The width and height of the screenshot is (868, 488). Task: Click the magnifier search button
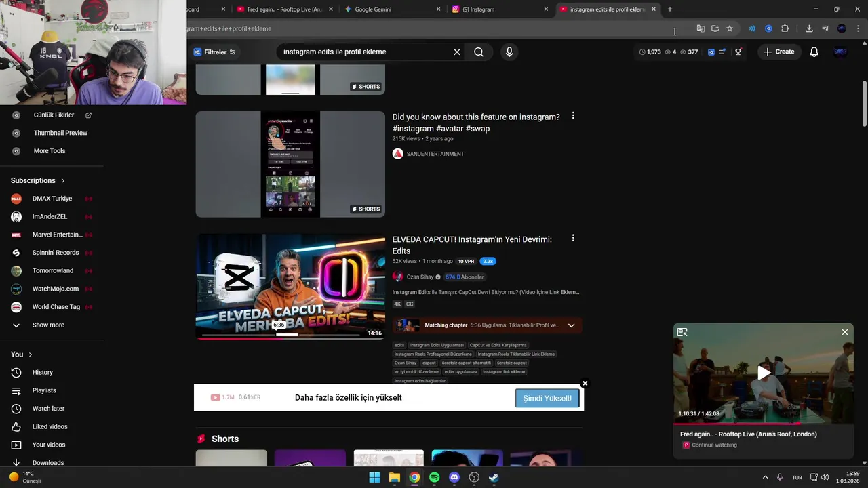479,52
